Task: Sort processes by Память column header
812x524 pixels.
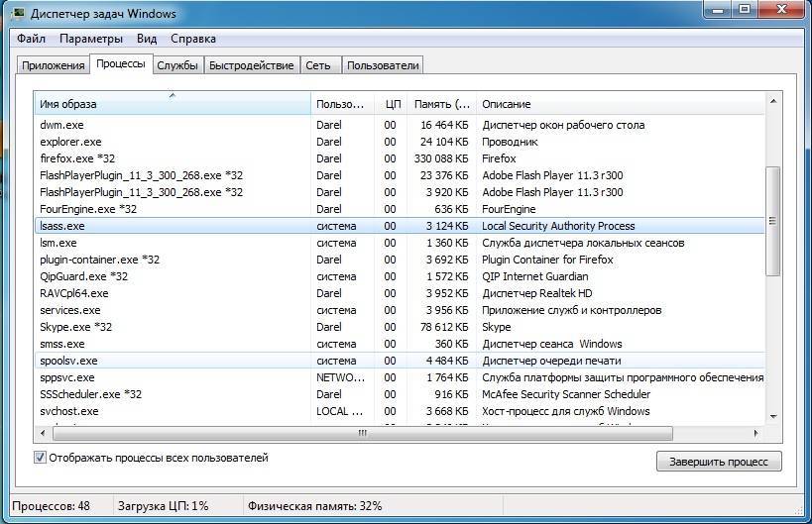Action: (441, 104)
